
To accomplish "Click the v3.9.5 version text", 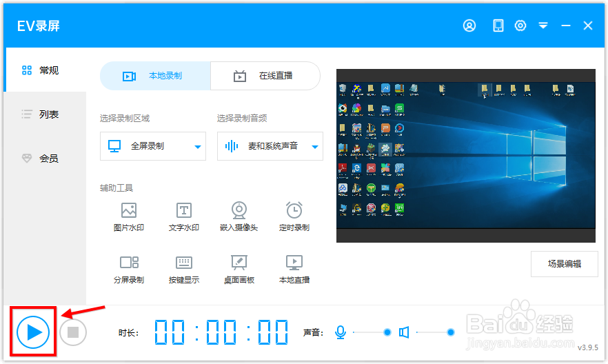I will pos(588,347).
